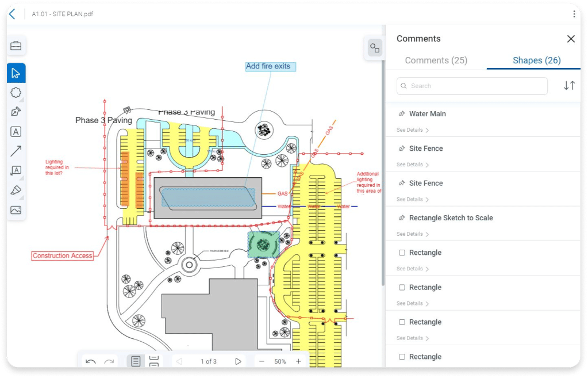Pick the highlighter tool
Screen dimensions: 588x378
[16, 190]
